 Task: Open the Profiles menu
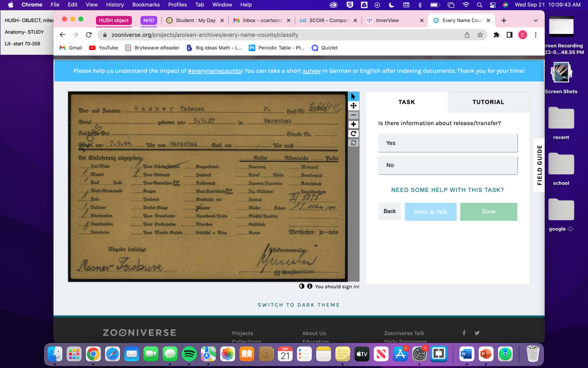[177, 5]
